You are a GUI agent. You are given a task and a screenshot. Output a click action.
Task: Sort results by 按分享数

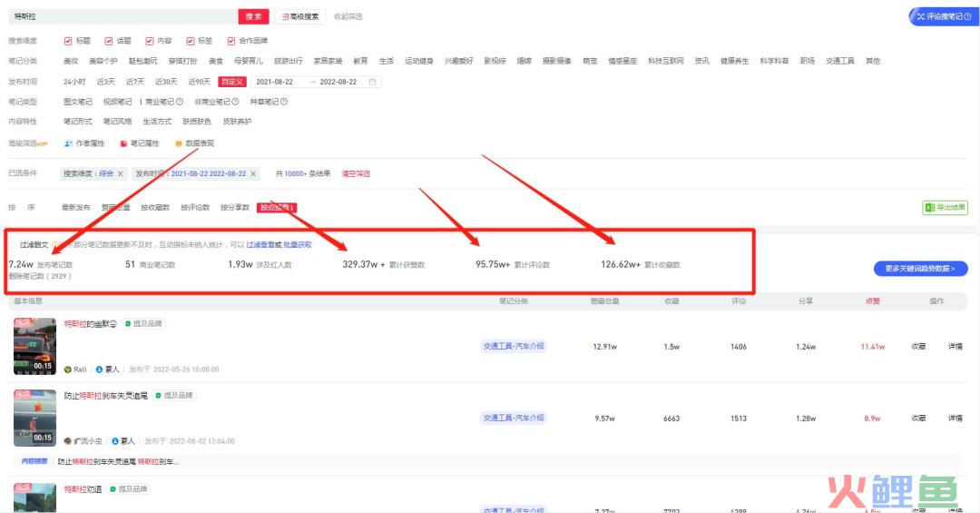pos(234,207)
